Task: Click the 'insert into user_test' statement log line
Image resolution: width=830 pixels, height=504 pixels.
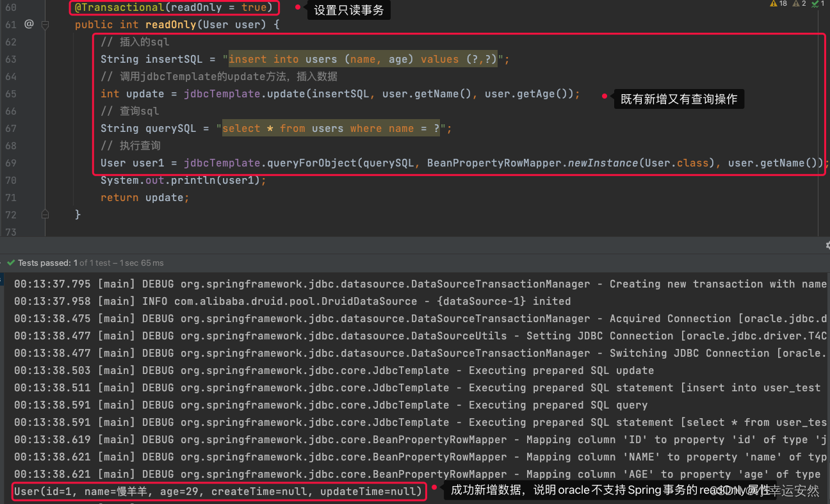Action: [417, 387]
